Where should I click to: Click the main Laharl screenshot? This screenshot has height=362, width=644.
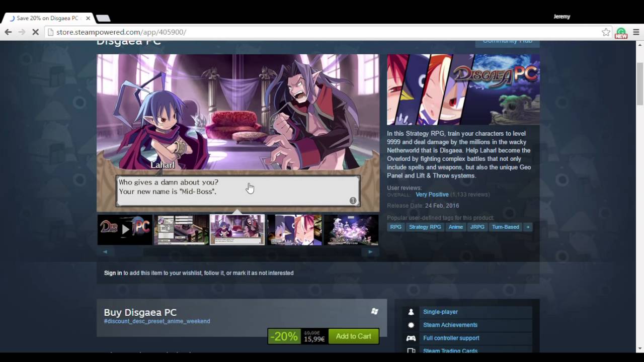(x=238, y=133)
